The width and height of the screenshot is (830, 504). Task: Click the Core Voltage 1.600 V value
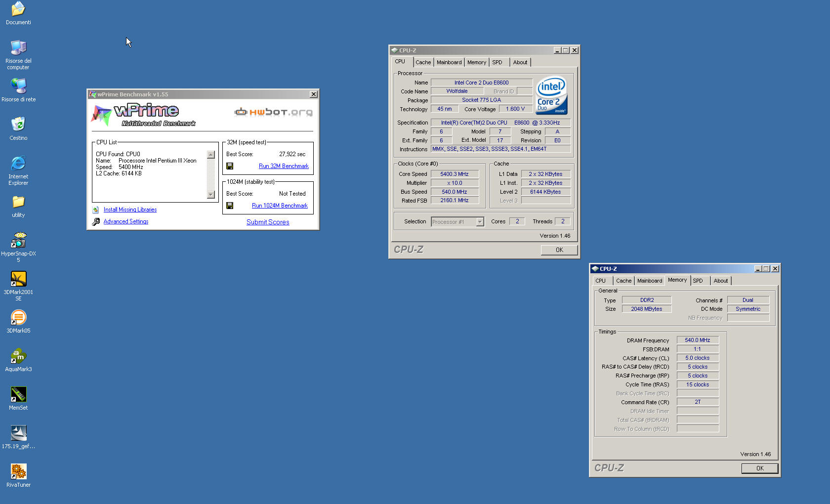coord(515,109)
